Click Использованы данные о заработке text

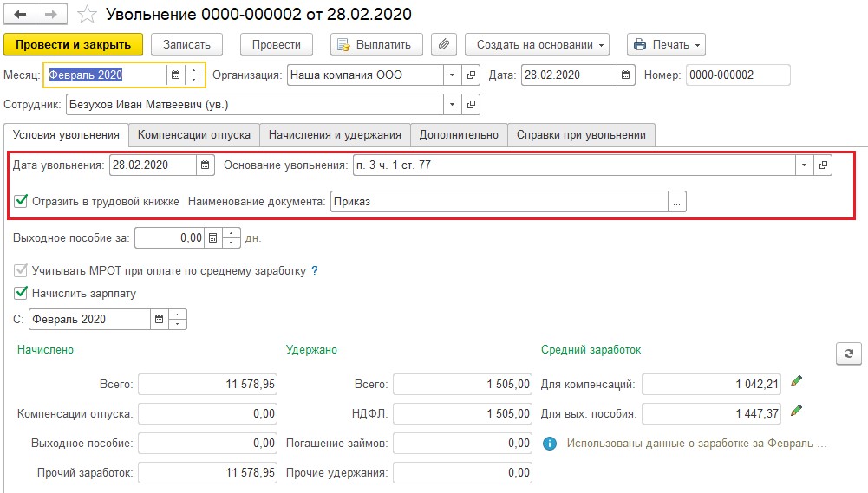(x=696, y=444)
